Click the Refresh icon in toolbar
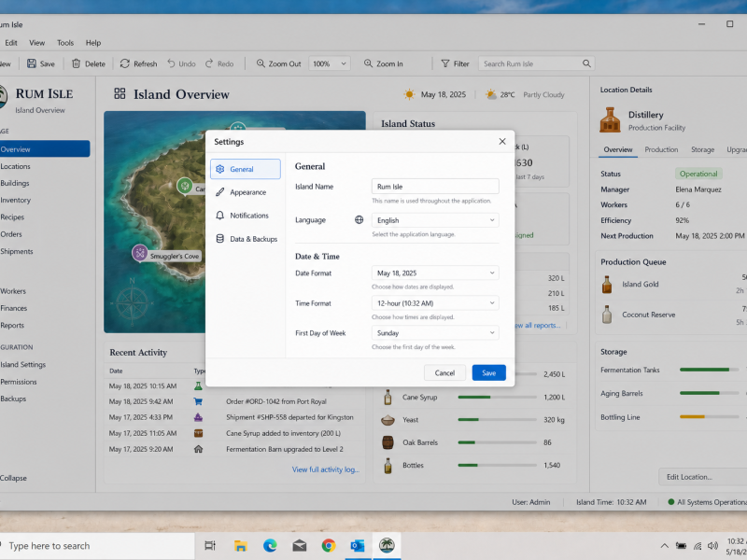The image size is (747, 560). coord(125,63)
